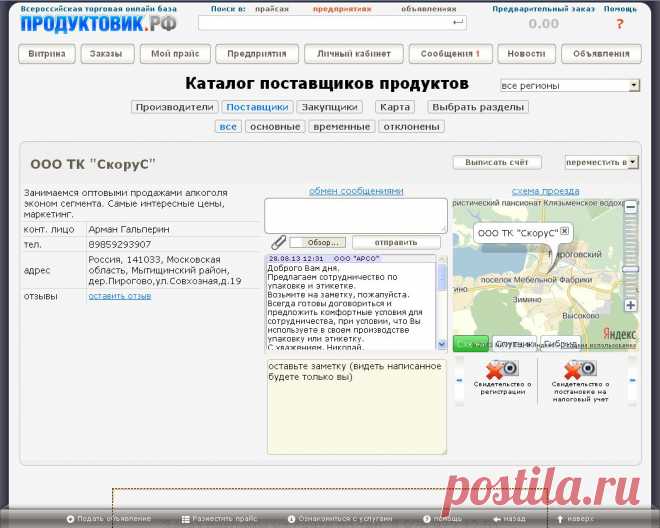The height and width of the screenshot is (528, 660).
Task: Click Помощь link at top right
Action: (620, 8)
